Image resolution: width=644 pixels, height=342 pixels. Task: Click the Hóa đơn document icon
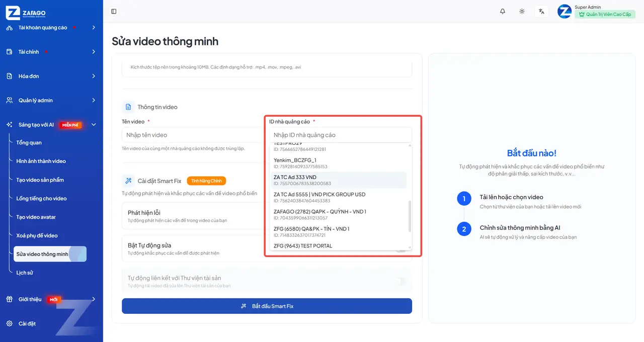point(9,76)
